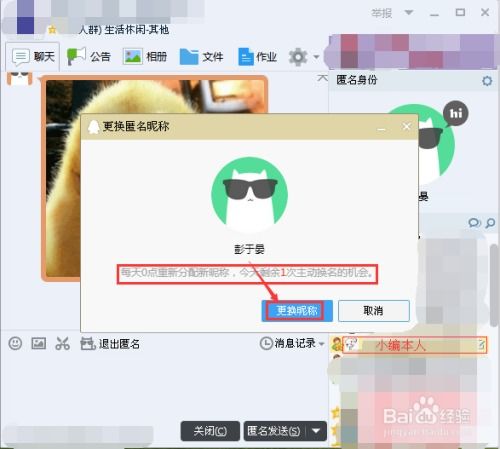
Task: Open the 相册 tab
Action: 145,57
